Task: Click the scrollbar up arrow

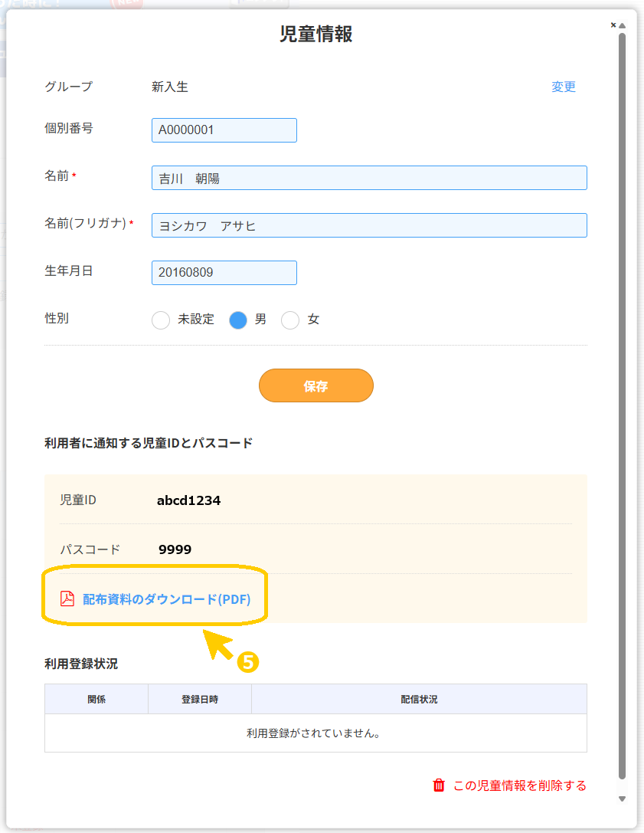Action: 623,25
